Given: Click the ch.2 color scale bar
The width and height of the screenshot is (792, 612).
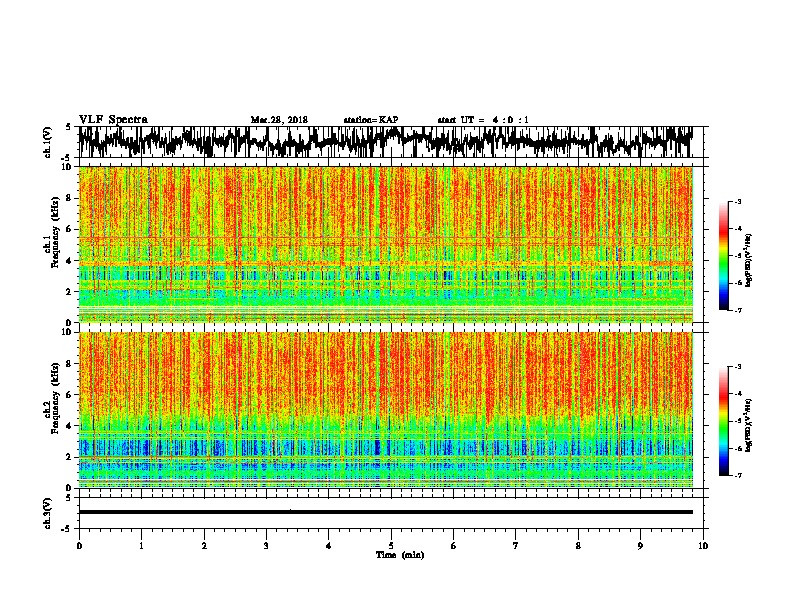Looking at the screenshot, I should [x=723, y=421].
